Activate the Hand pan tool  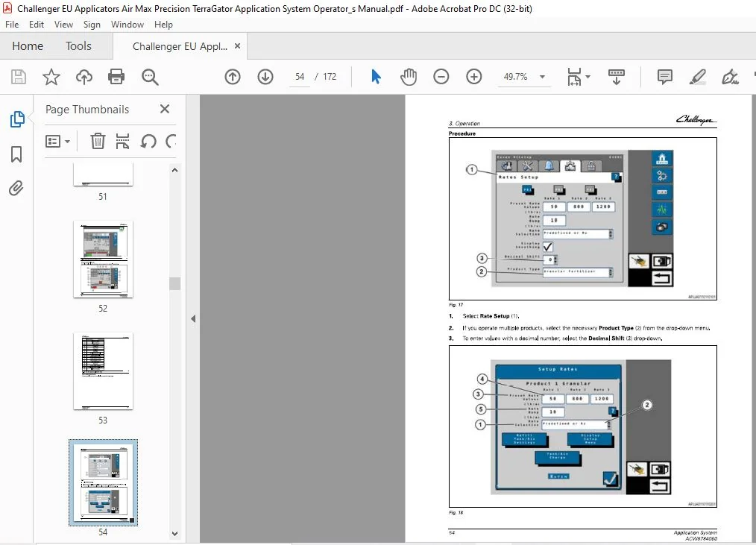409,77
